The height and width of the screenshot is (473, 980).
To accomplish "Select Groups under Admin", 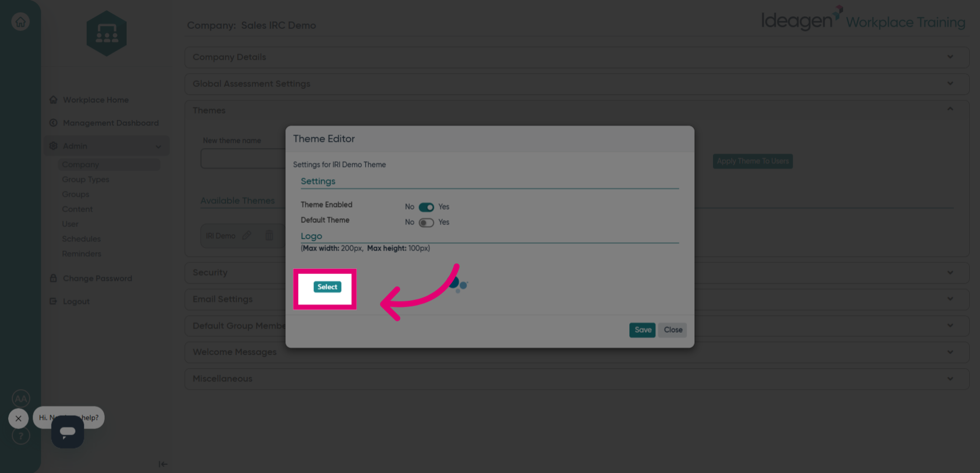I will click(x=76, y=194).
